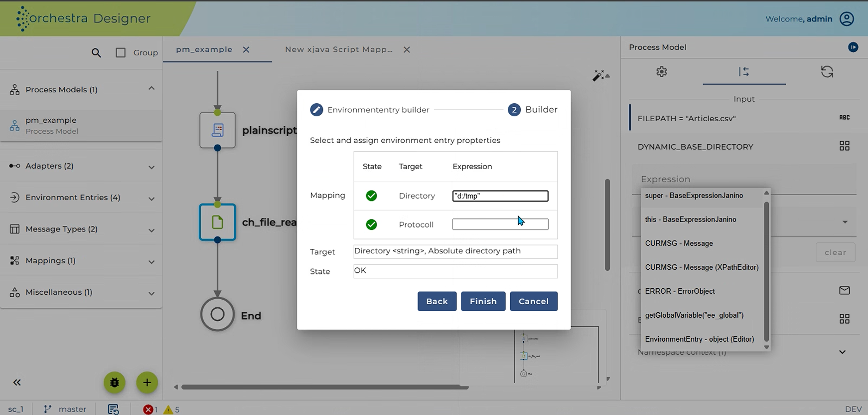Click the Protocoll expression input field
This screenshot has width=868, height=415.
click(x=500, y=224)
